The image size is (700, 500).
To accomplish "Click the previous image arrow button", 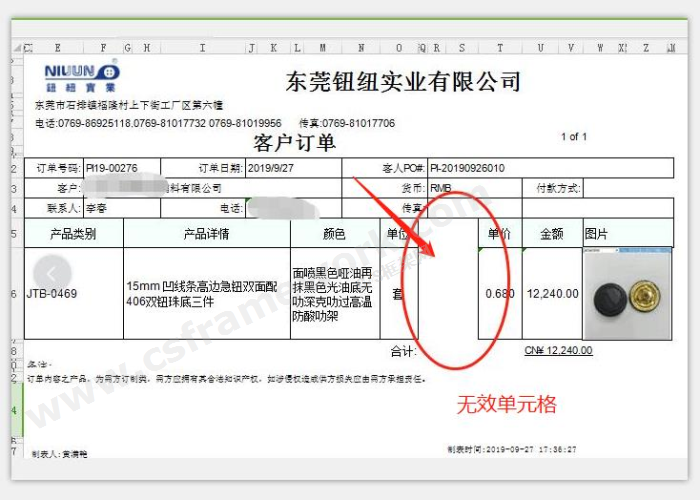I will point(53,269).
